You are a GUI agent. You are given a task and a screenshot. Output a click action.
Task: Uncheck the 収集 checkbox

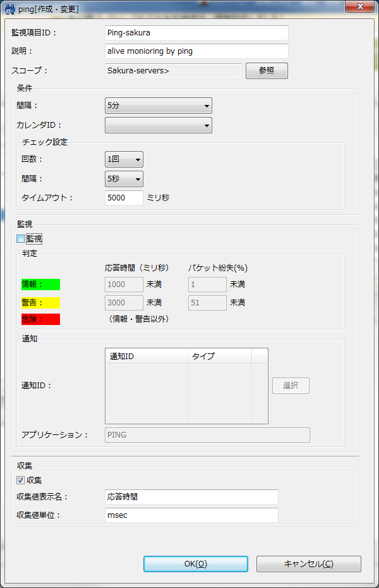[x=21, y=481]
